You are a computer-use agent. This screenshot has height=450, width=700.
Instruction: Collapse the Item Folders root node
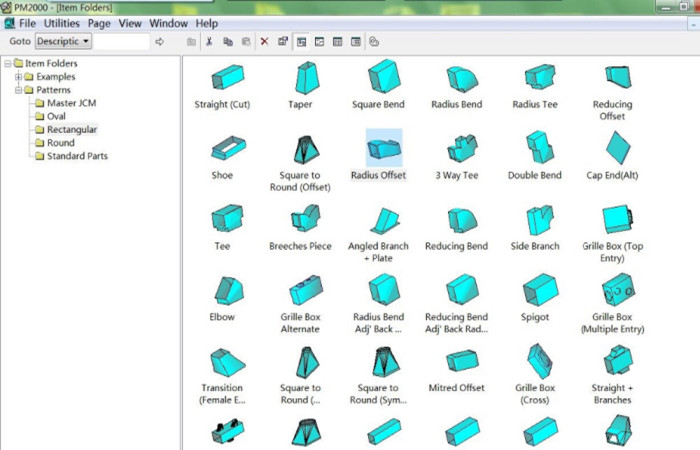[x=8, y=63]
